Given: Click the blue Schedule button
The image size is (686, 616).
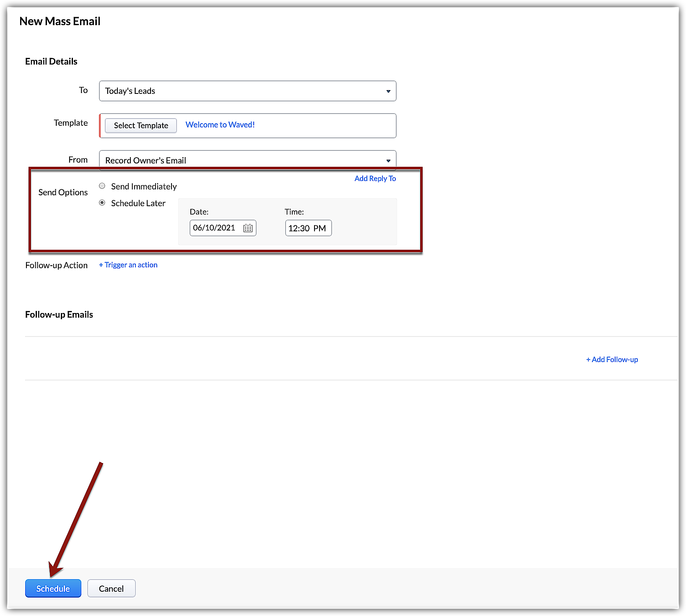Looking at the screenshot, I should click(x=53, y=588).
